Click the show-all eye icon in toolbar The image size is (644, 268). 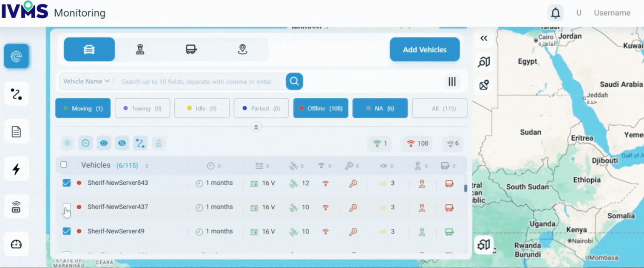pos(104,144)
